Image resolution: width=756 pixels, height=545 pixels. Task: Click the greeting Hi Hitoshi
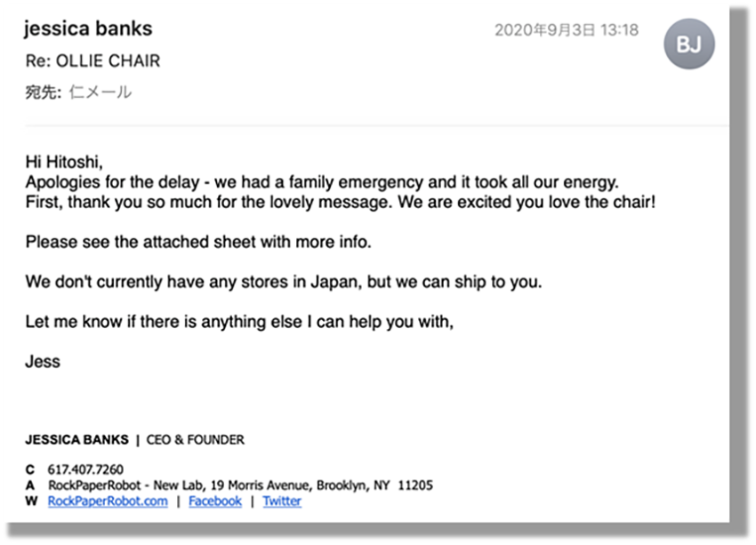pyautogui.click(x=64, y=162)
